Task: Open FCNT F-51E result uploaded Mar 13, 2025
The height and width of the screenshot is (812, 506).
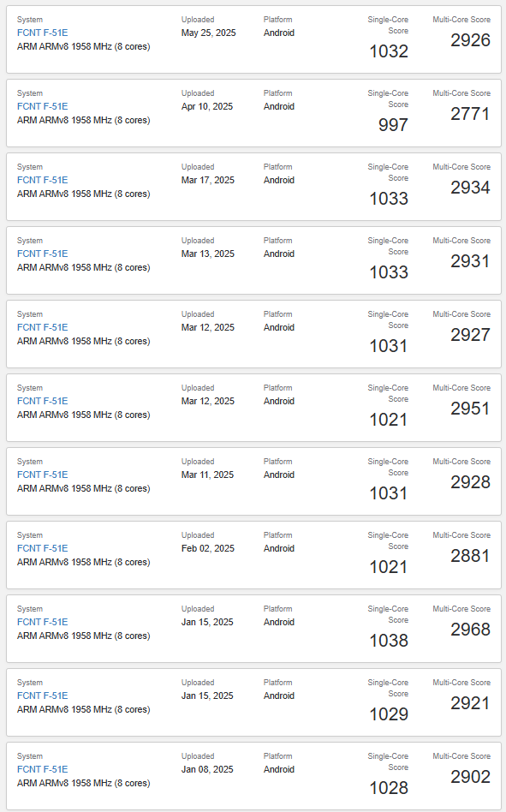Action: point(43,254)
